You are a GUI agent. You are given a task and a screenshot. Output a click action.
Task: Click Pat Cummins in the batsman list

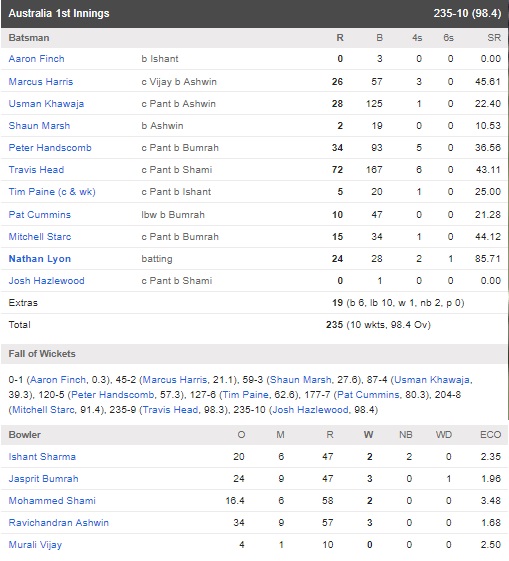click(40, 215)
